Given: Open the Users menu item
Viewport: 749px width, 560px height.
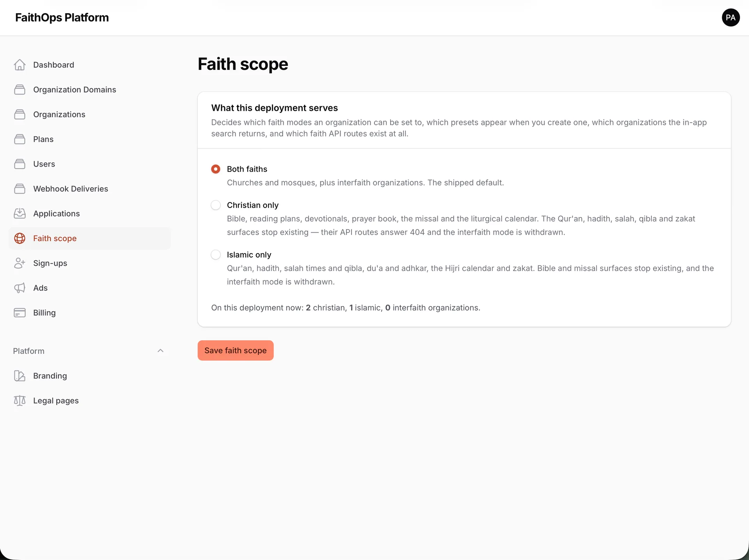Looking at the screenshot, I should coord(90,164).
